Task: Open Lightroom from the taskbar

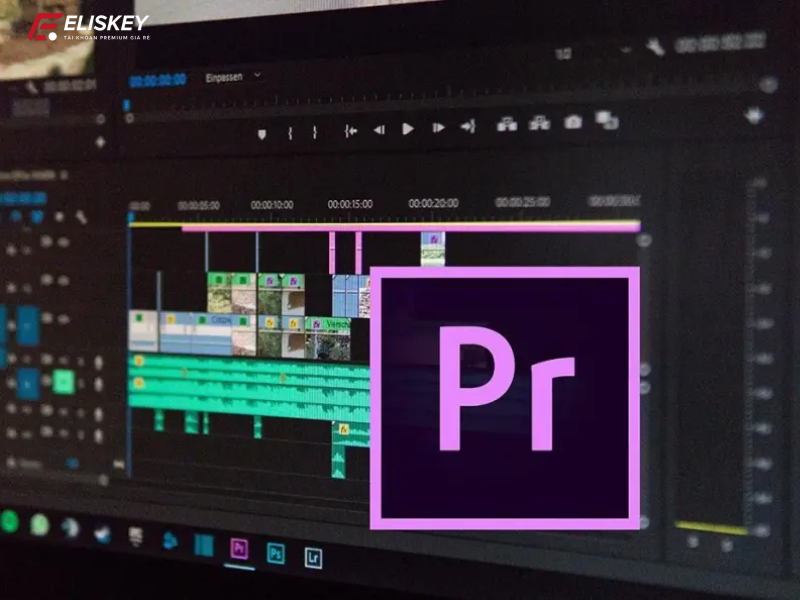Action: [314, 558]
